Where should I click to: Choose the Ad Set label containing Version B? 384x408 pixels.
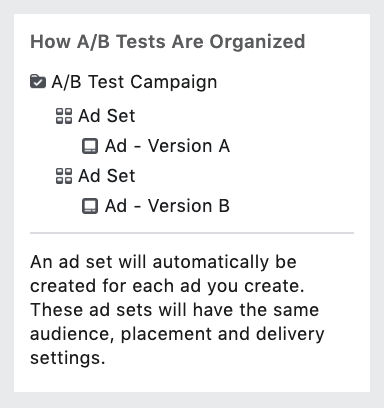pos(107,176)
